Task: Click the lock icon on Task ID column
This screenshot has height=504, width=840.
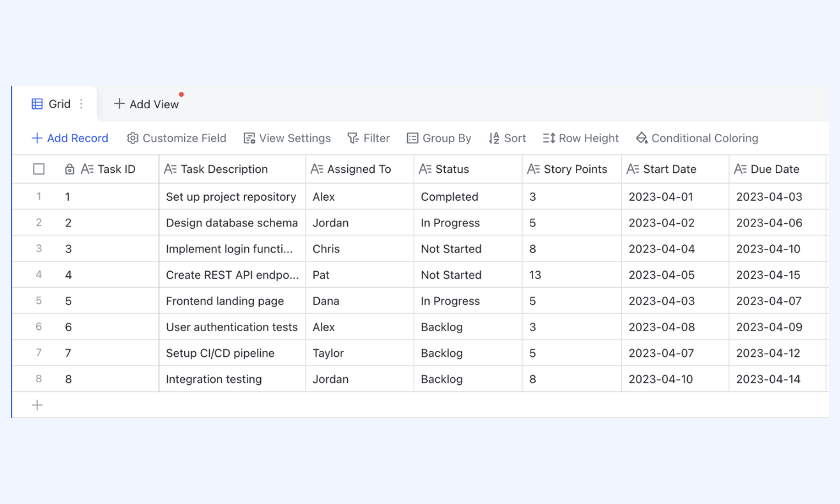Action: click(x=70, y=169)
